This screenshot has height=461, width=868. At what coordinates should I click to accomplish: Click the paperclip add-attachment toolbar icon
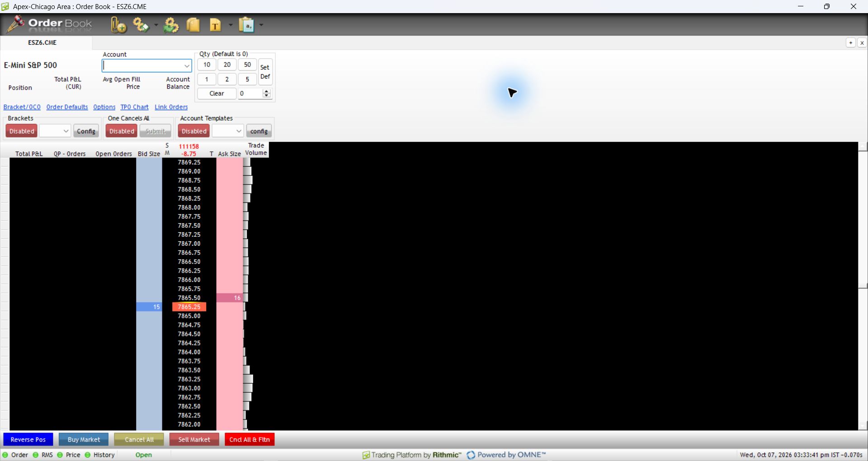point(118,25)
